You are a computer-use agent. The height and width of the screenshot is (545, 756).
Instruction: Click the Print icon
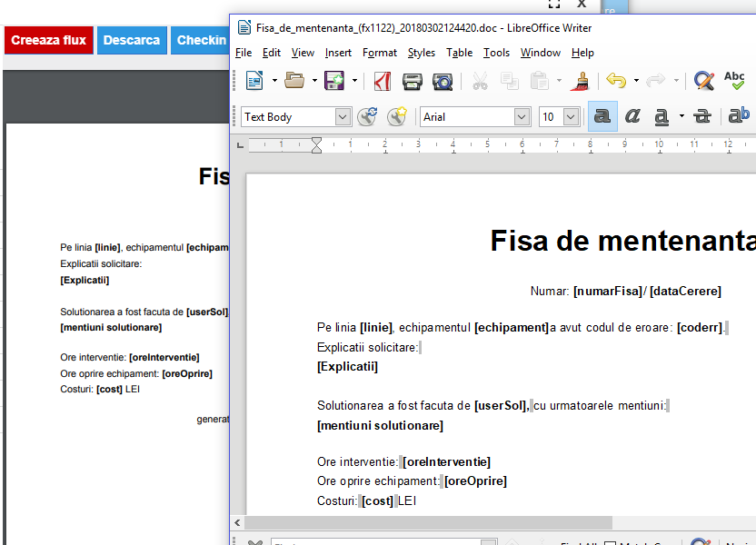pyautogui.click(x=413, y=81)
